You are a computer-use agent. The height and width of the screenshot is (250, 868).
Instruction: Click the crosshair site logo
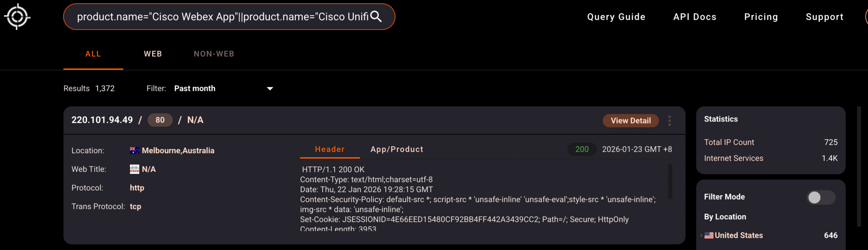click(x=17, y=17)
